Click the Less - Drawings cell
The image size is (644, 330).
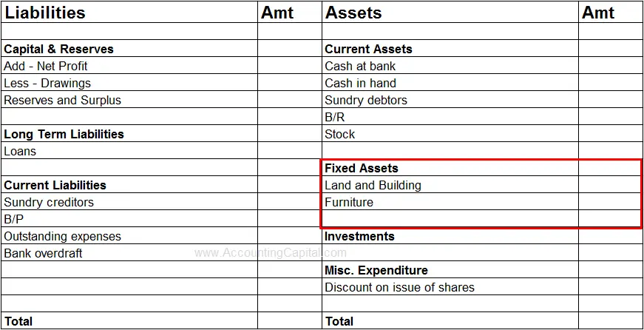point(47,83)
